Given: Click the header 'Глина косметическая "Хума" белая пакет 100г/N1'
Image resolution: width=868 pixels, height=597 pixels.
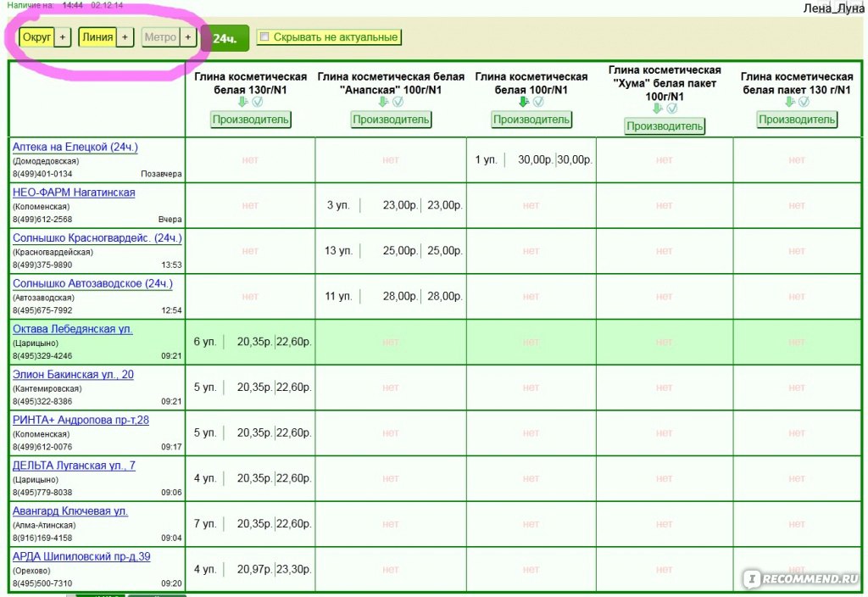Looking at the screenshot, I should pyautogui.click(x=665, y=83).
